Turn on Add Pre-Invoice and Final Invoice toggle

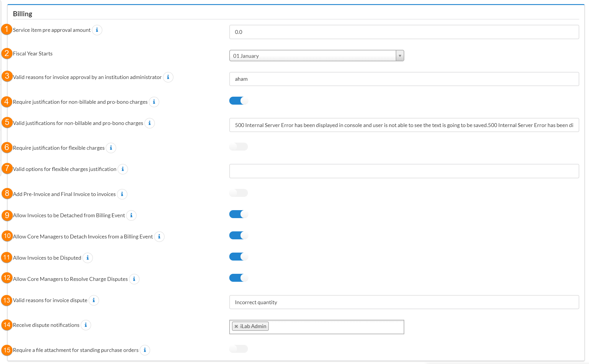click(x=238, y=193)
